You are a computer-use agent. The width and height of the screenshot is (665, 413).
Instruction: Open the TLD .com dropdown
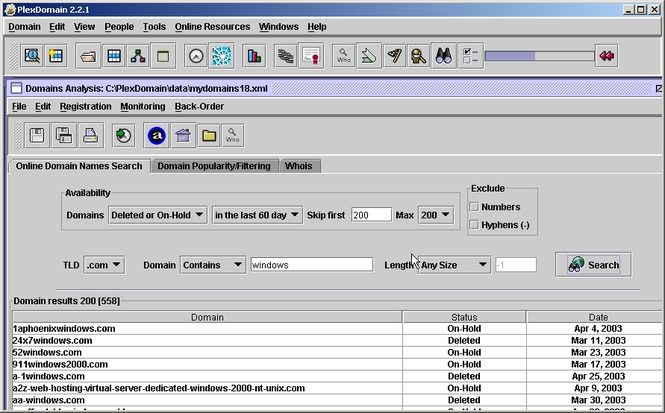104,265
